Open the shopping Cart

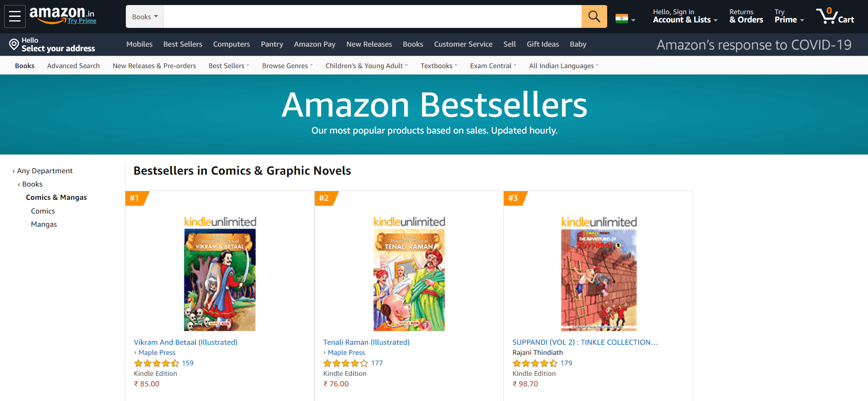(836, 16)
